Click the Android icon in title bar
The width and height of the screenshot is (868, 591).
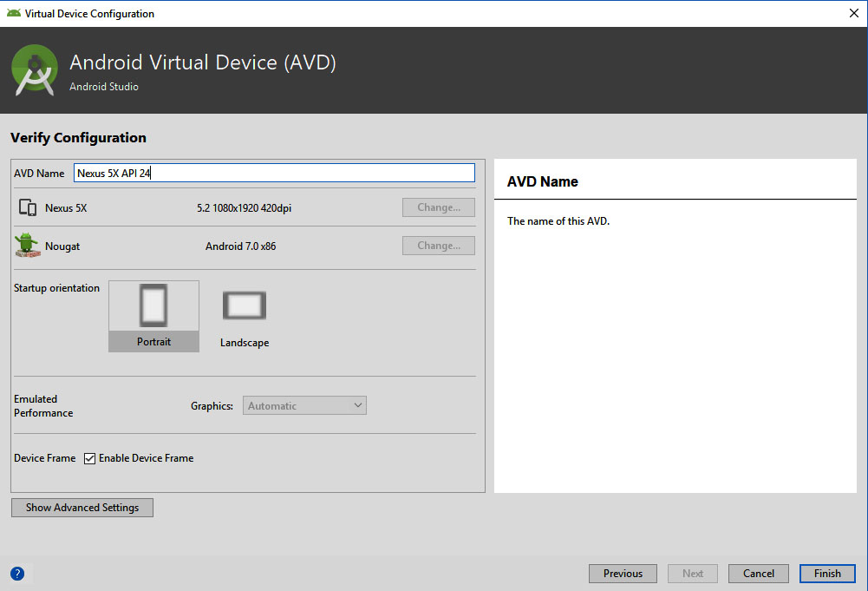(x=13, y=13)
